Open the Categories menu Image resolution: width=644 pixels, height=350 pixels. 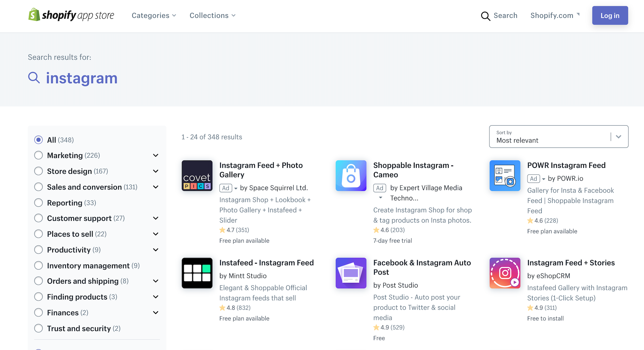coord(154,16)
